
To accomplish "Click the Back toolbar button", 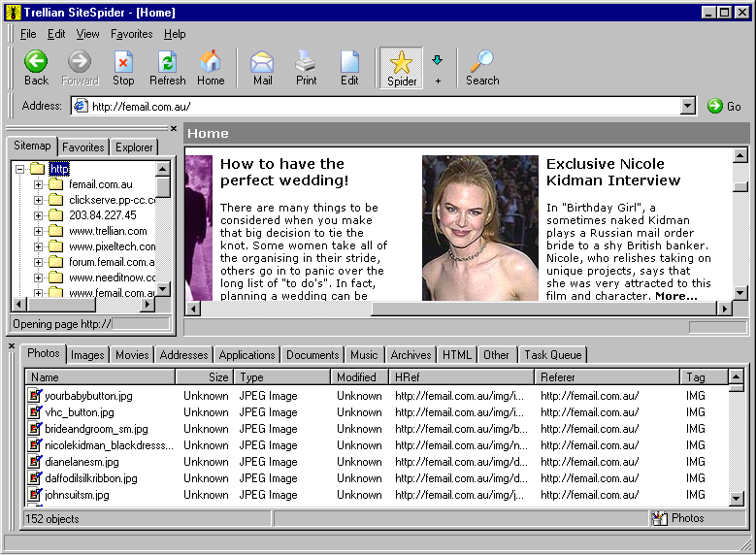I will (x=36, y=67).
